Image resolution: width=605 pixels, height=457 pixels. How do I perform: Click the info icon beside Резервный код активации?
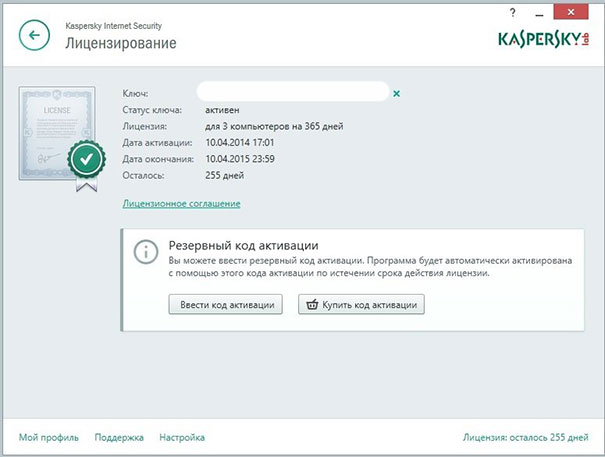(146, 250)
